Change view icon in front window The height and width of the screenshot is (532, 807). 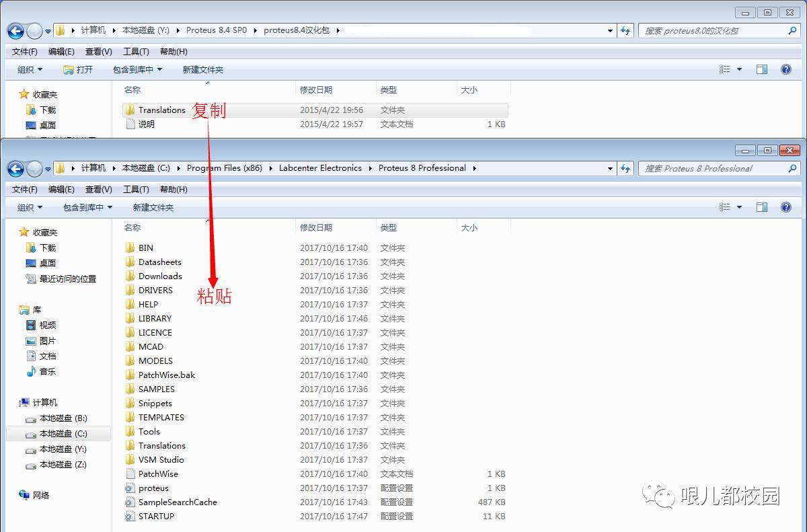point(725,207)
